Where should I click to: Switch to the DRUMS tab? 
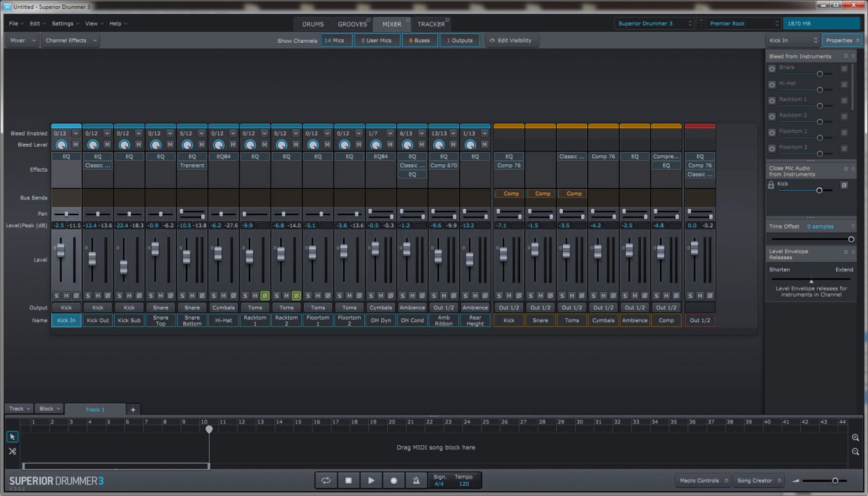313,24
